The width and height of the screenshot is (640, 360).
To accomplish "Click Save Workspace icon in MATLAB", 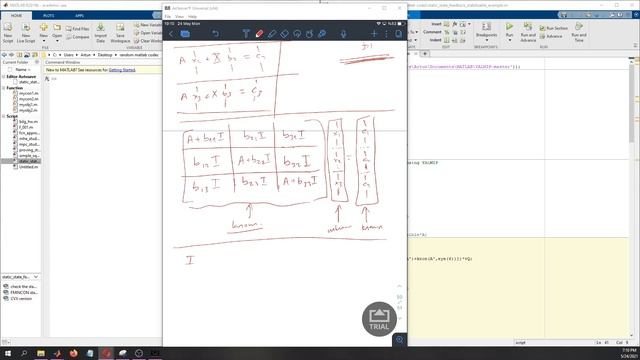I will point(120,33).
